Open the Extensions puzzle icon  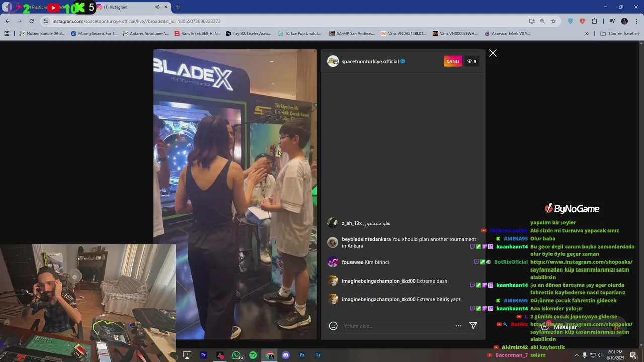click(x=595, y=21)
